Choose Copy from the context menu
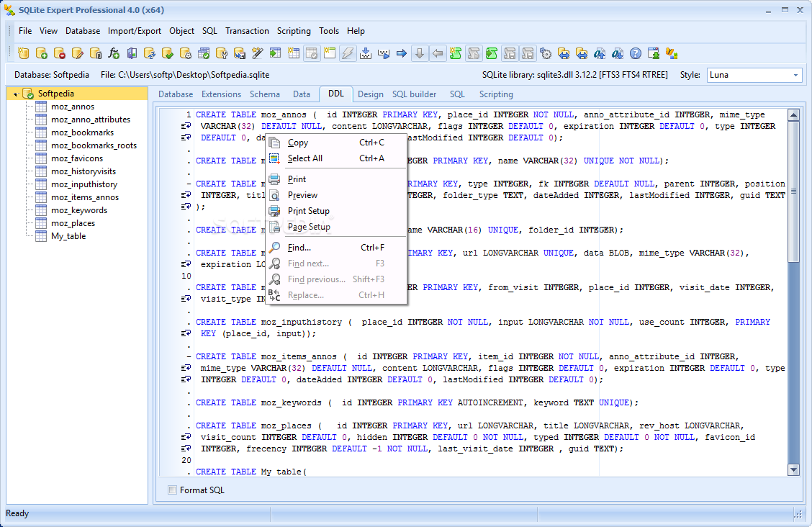The height and width of the screenshot is (527, 812). pyautogui.click(x=336, y=143)
